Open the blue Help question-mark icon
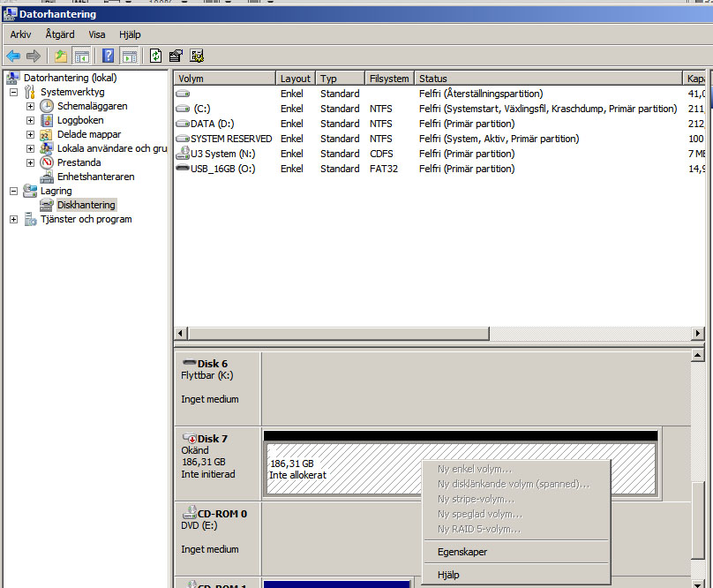 click(x=109, y=56)
